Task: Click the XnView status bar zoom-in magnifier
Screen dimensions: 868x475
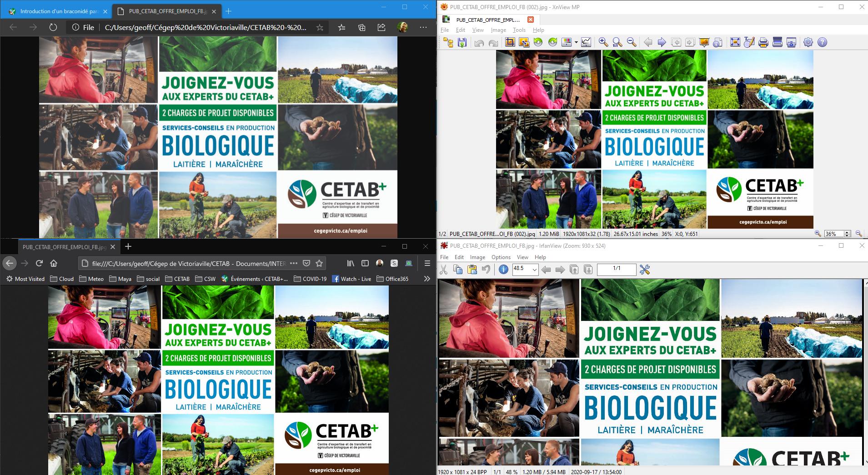Action: 818,234
